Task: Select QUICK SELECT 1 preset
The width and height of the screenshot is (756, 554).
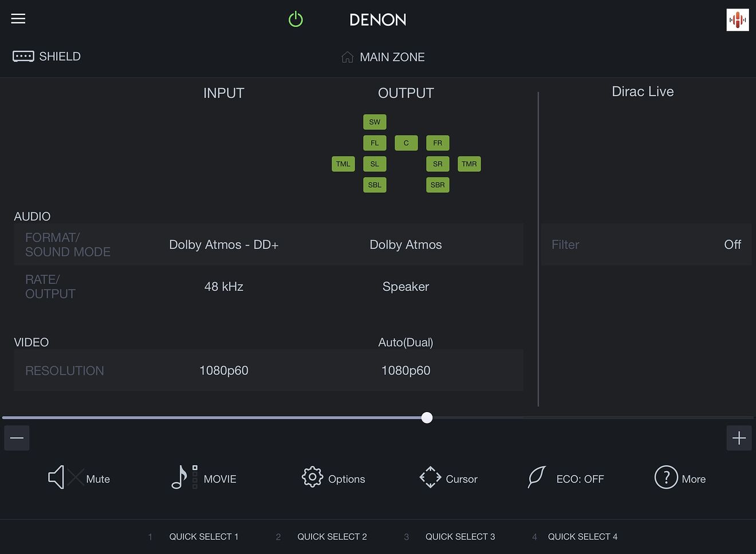Action: tap(203, 537)
